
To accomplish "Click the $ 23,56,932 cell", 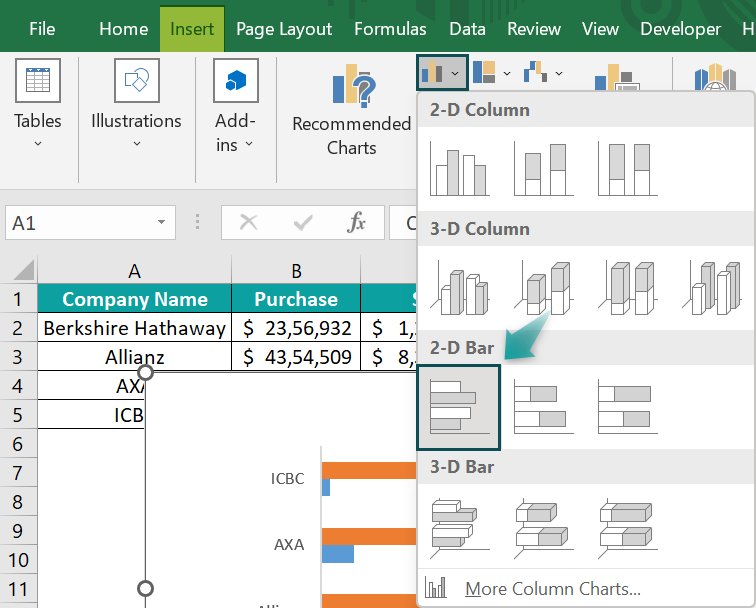I will tap(296, 328).
